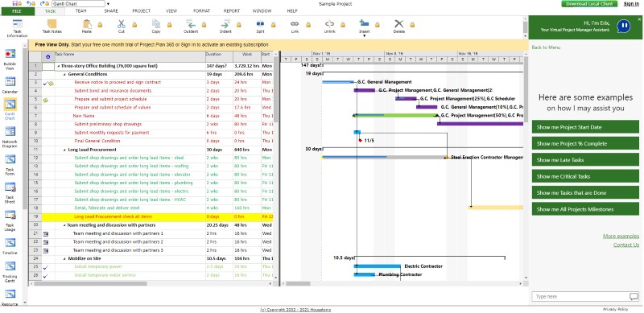Viewport: 644px width, 313px height.
Task: Open the PROJECT ribbon tab
Action: coord(142,11)
